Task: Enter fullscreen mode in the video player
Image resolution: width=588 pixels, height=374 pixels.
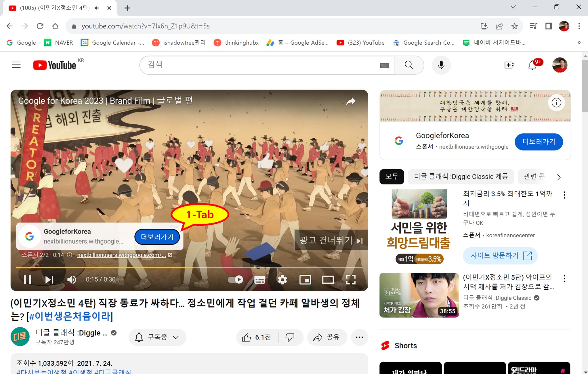Action: [x=351, y=280]
